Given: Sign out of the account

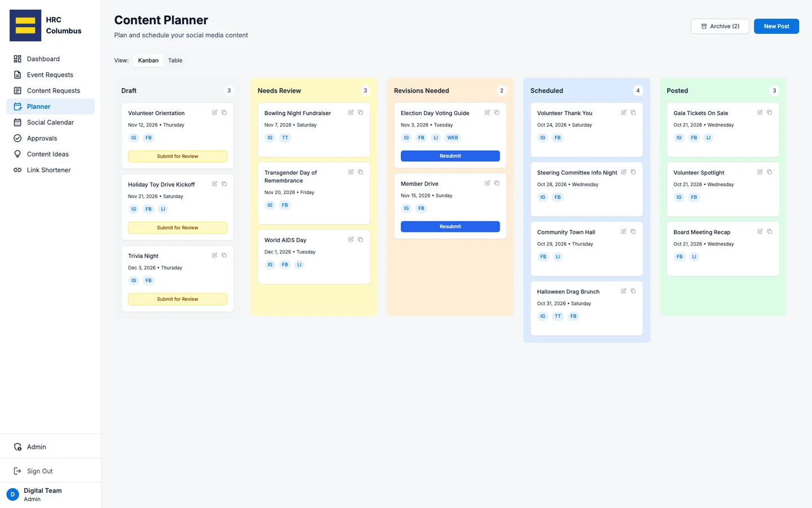Looking at the screenshot, I should [51, 471].
